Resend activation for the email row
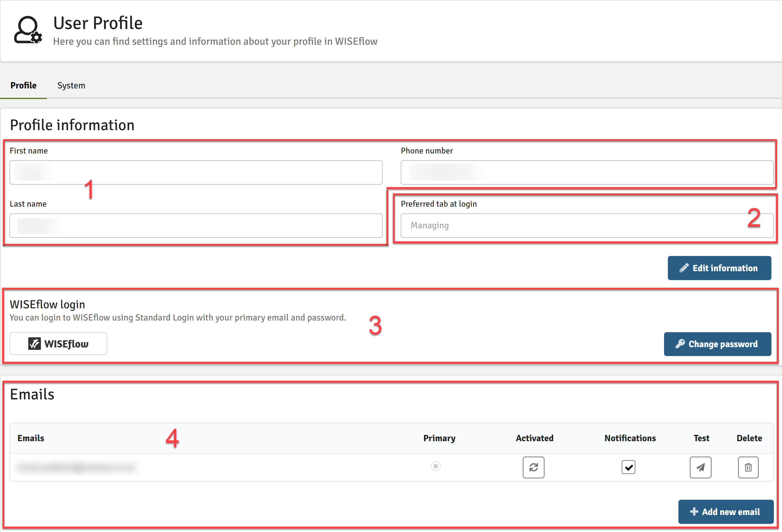Viewport: 782px width, 532px height. click(533, 467)
